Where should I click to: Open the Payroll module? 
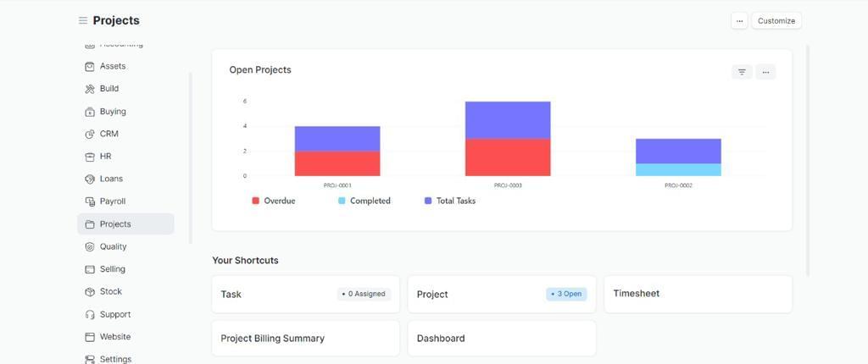coord(125,202)
